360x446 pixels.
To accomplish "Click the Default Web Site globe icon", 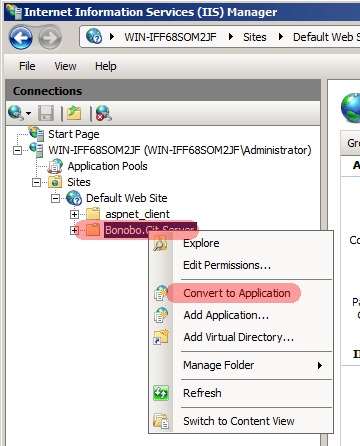I will coord(74,198).
